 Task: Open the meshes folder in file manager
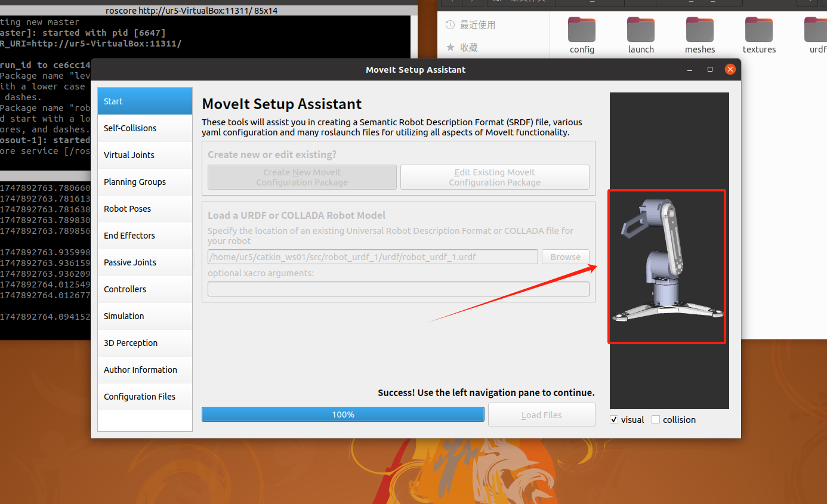tap(700, 36)
